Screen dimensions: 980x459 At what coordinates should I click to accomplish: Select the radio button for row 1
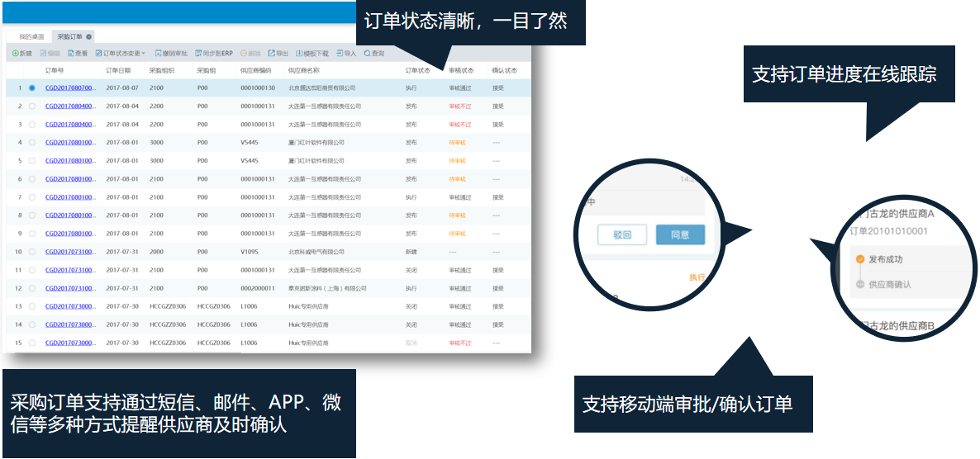click(32, 88)
